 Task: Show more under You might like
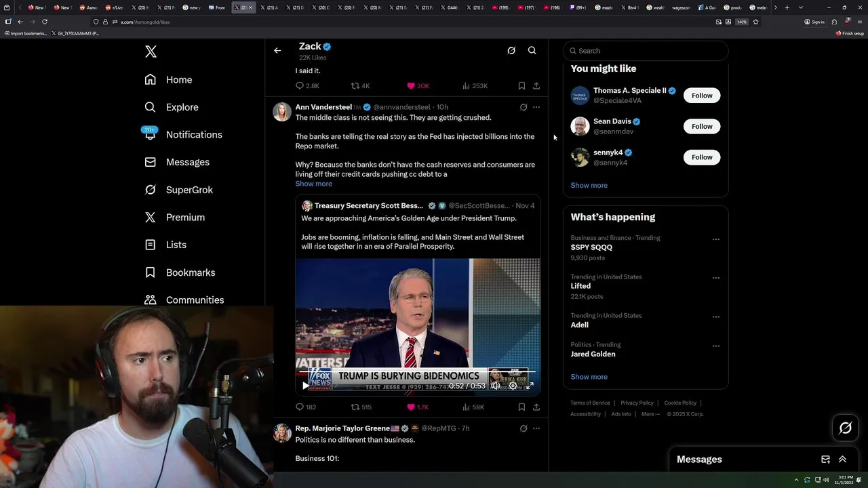[x=589, y=186]
